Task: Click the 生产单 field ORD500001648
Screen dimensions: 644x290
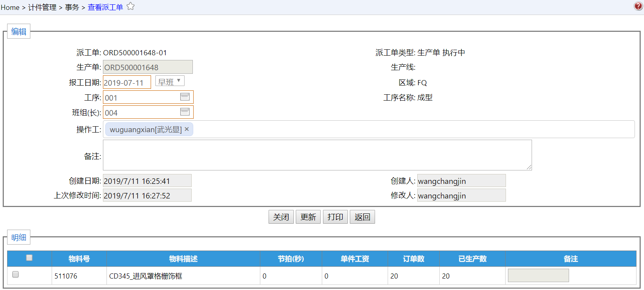Action: tap(148, 67)
